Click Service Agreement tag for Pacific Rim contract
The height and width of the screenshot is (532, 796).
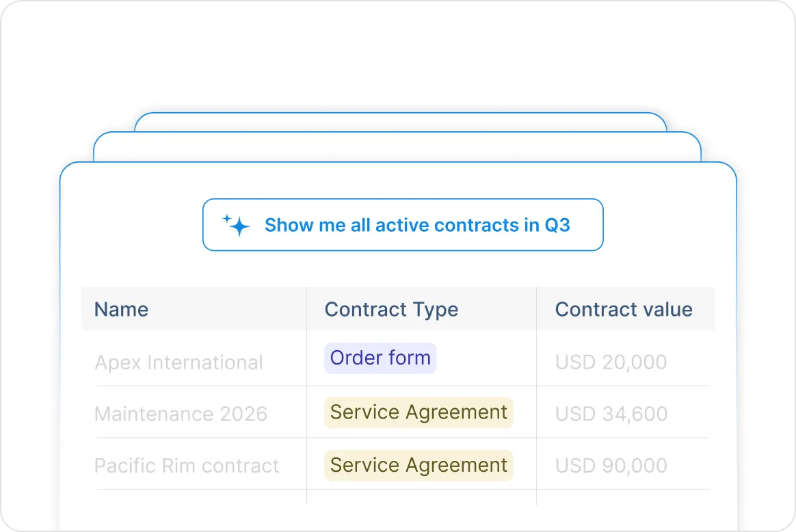(x=419, y=465)
